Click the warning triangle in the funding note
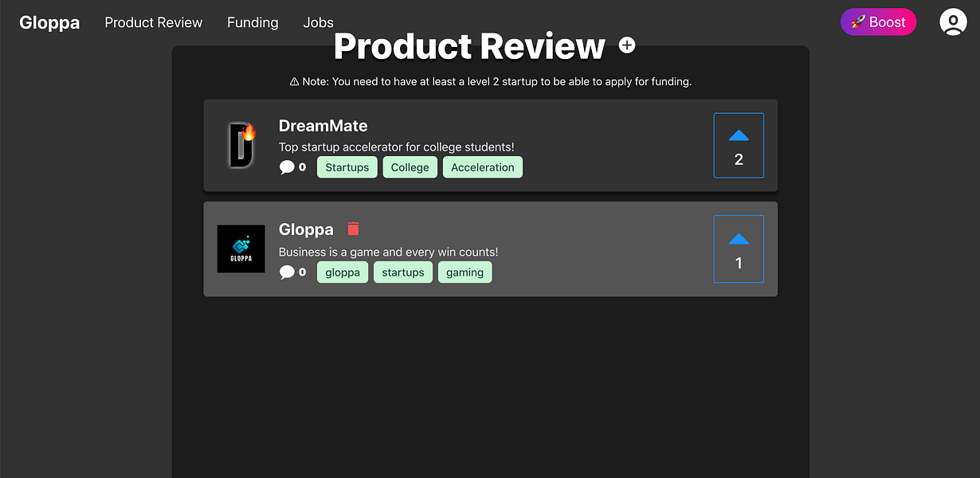Viewport: 980px width, 478px height. click(x=295, y=81)
